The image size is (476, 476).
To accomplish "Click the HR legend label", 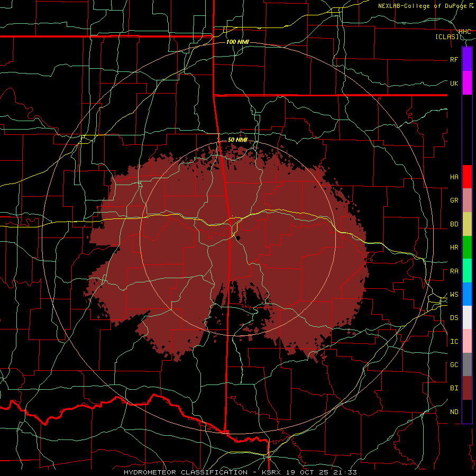I will (x=454, y=248).
